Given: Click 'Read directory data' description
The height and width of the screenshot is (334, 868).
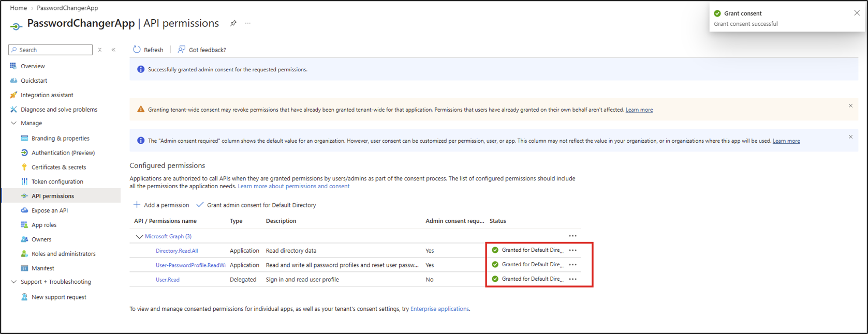Looking at the screenshot, I should coord(291,251).
